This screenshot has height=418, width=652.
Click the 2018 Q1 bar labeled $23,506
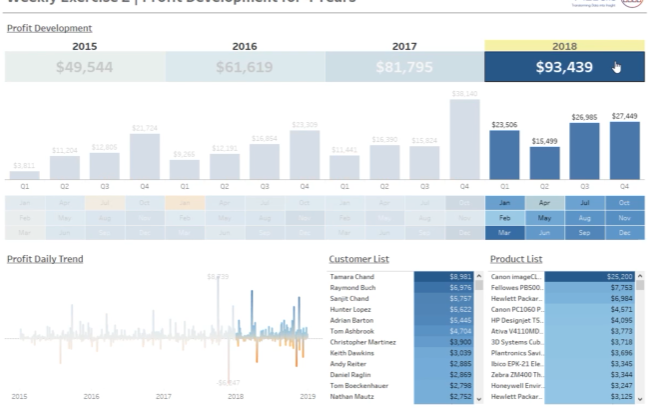point(504,155)
